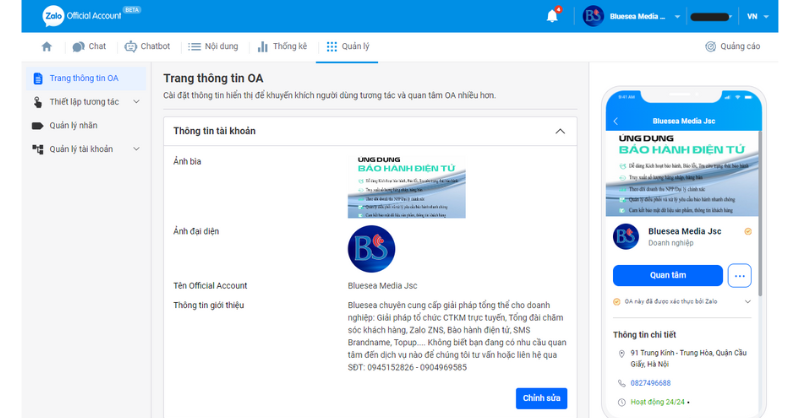Click the verified shield icon in OA note
Viewport: 800px width, 418px height.
point(616,302)
